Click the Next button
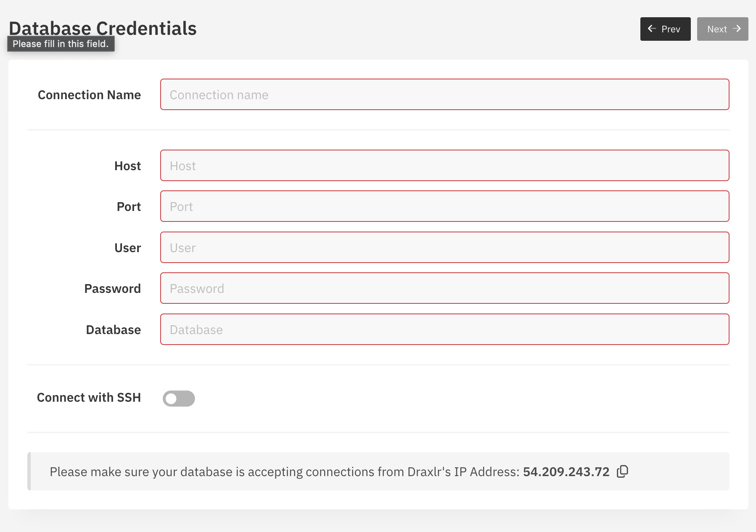The width and height of the screenshot is (756, 532). pos(722,29)
